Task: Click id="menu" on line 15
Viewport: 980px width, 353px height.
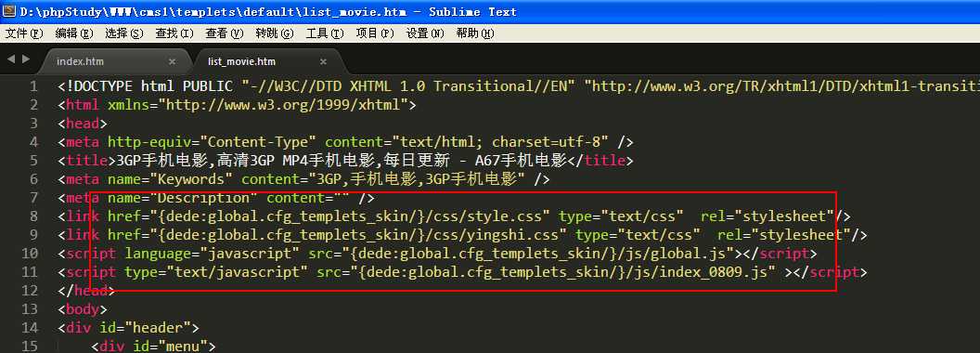Action: point(170,346)
